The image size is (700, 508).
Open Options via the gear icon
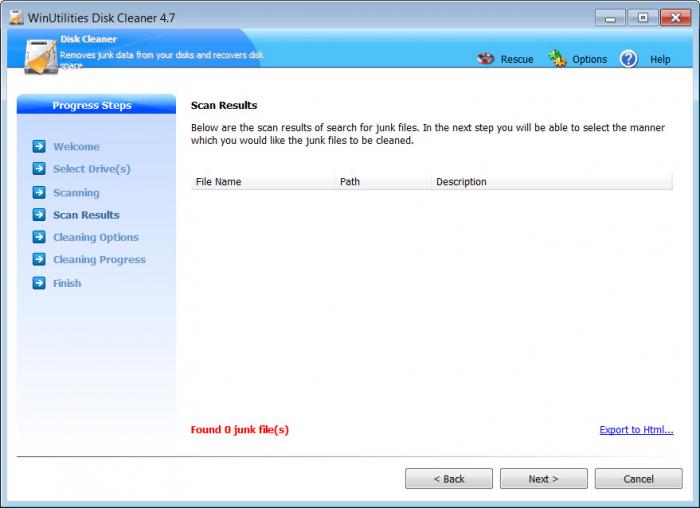557,58
